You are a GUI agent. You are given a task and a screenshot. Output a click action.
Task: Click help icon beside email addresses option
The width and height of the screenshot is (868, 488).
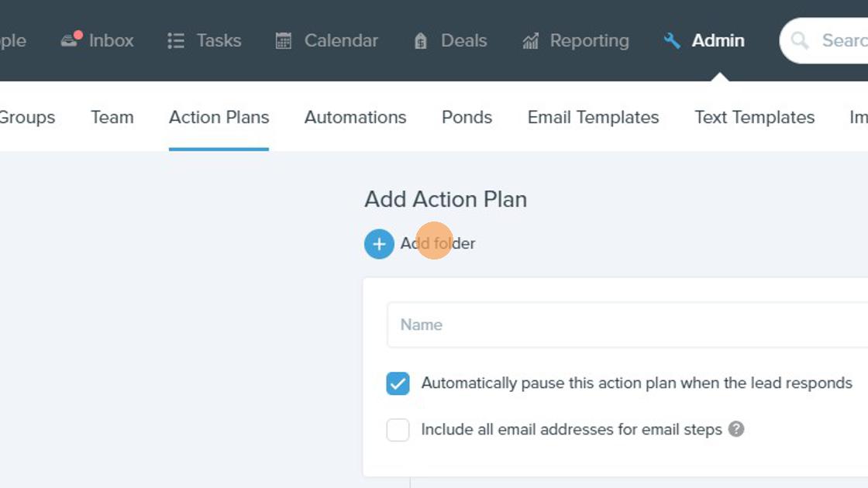(736, 429)
